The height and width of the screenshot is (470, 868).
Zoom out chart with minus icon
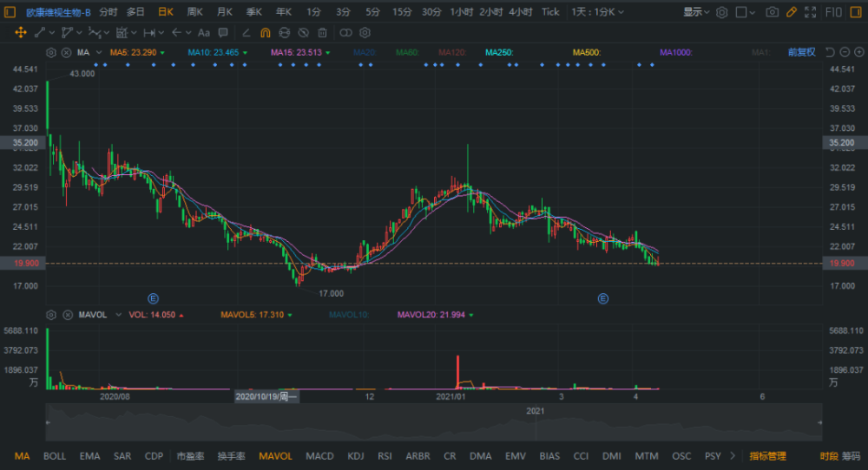pyautogui.click(x=845, y=52)
